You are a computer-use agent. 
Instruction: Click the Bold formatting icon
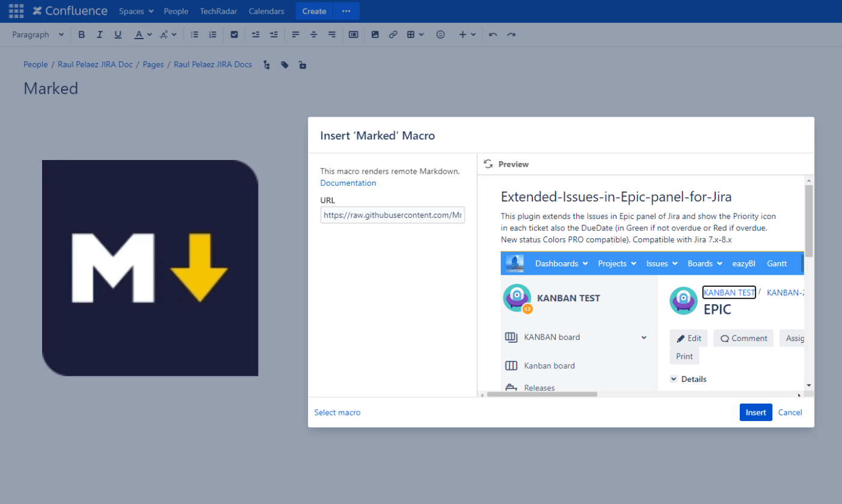pos(82,35)
